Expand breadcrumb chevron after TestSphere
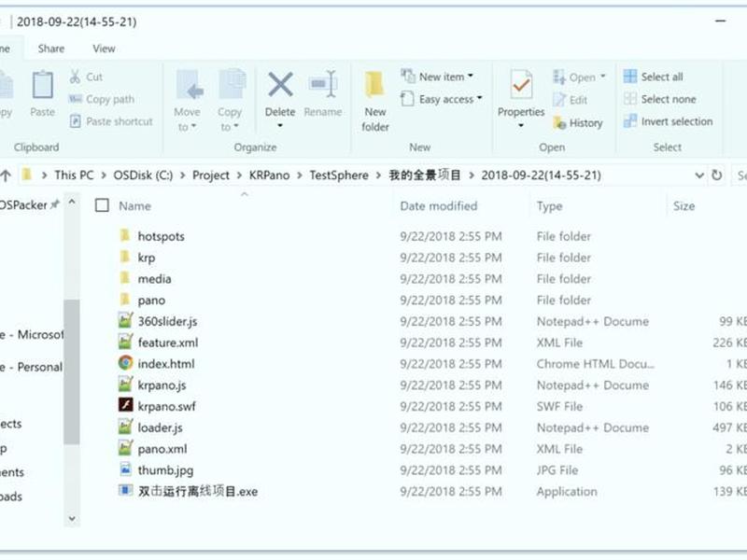Screen dimensions: 747x560 pos(378,175)
